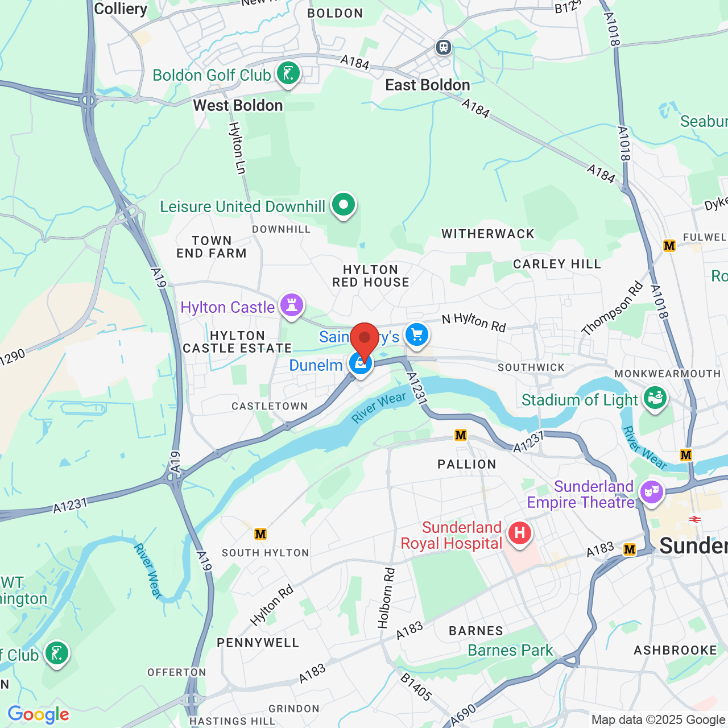This screenshot has width=728, height=728.
Task: Click the Hylton Castle text label
Action: pyautogui.click(x=227, y=307)
